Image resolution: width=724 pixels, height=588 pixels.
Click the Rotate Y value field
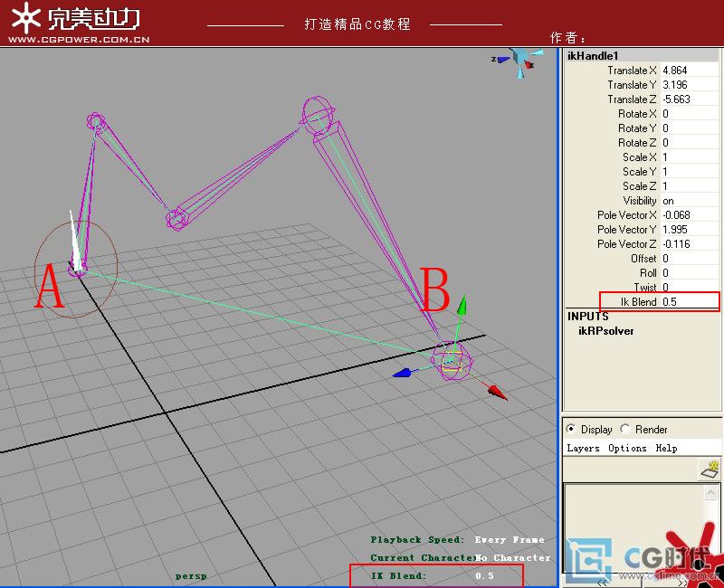coord(690,128)
